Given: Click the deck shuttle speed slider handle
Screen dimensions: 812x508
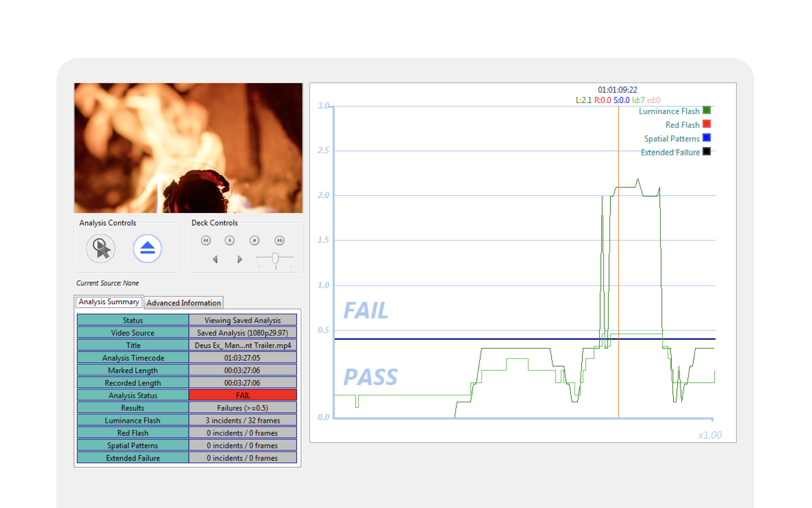Looking at the screenshot, I should (x=275, y=258).
